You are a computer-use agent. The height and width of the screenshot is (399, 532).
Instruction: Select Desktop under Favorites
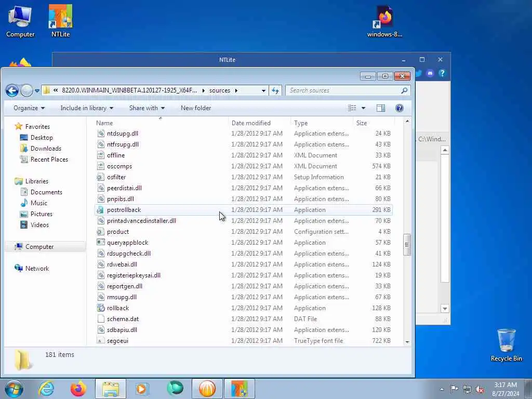pyautogui.click(x=42, y=137)
